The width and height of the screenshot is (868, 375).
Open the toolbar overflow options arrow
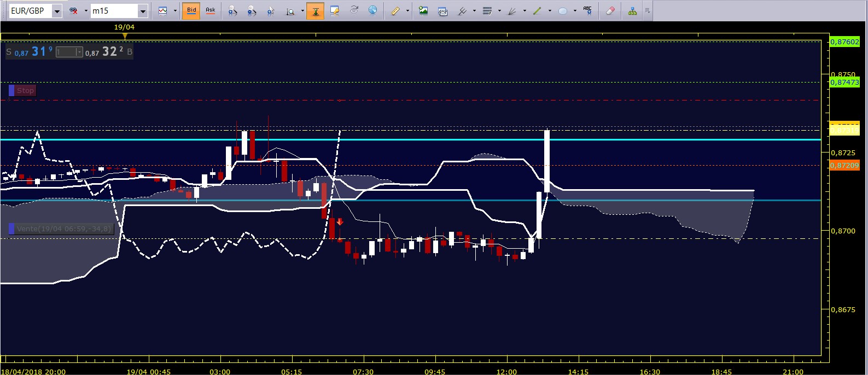coord(648,11)
